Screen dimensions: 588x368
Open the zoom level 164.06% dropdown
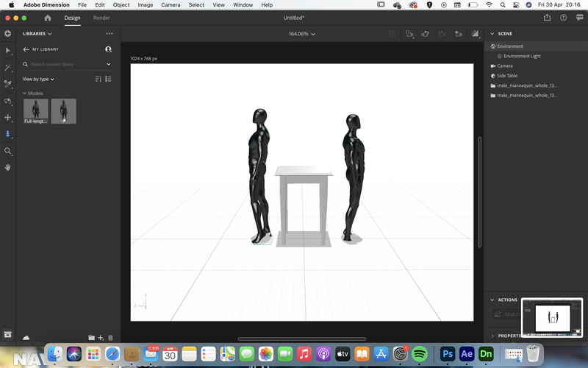[302, 34]
